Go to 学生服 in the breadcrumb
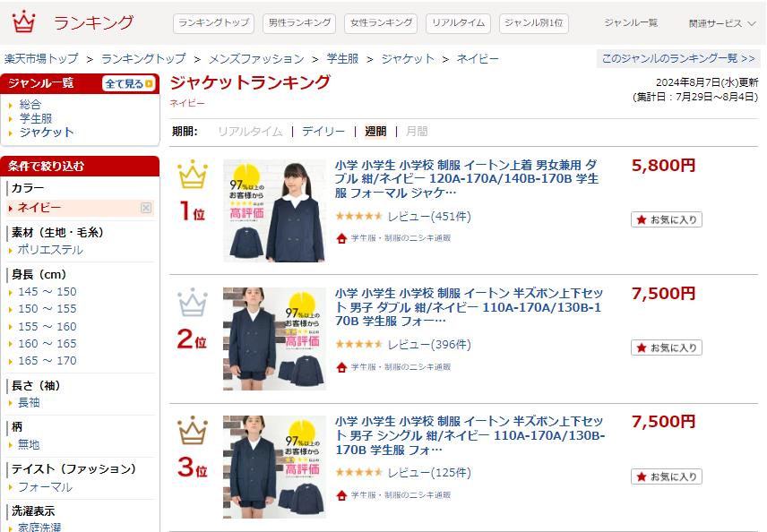767x532 pixels. (342, 59)
